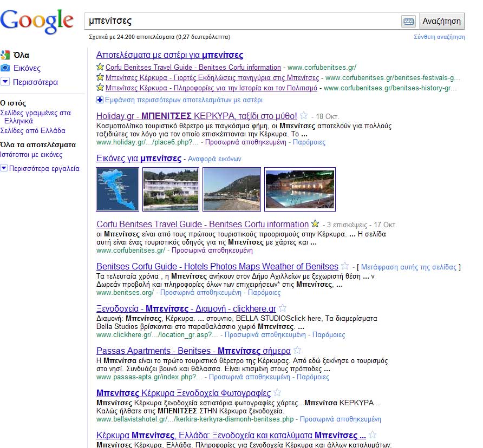
Task: Click the camera icon beside Εικόνες
Action: pyautogui.click(x=5, y=68)
